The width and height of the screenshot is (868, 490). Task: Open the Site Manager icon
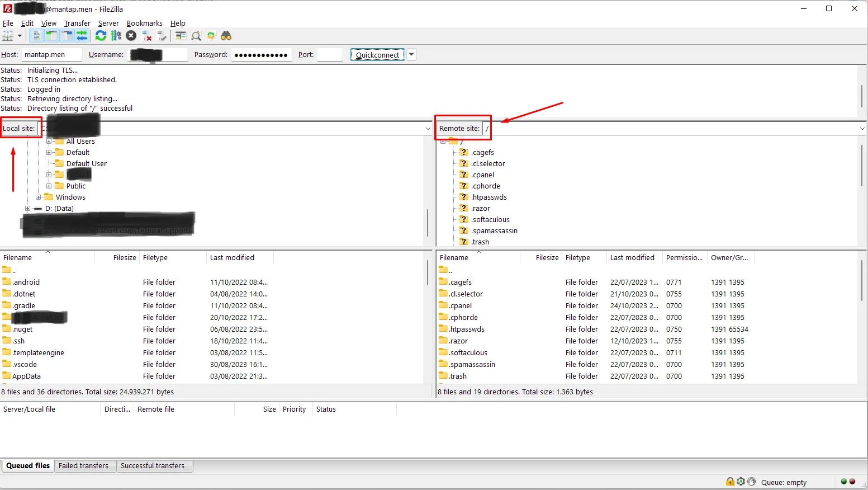[8, 36]
